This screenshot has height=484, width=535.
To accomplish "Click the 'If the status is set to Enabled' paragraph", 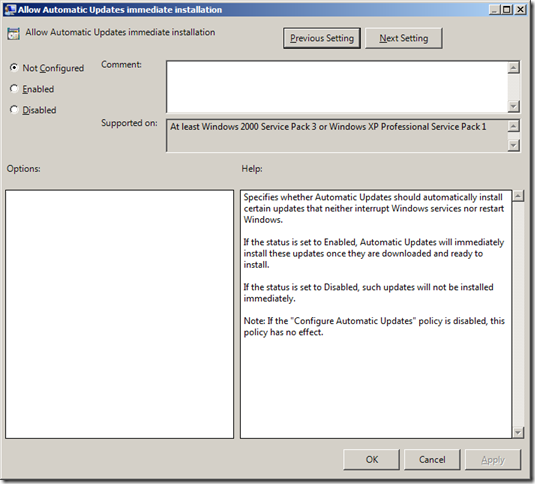I will [x=374, y=253].
